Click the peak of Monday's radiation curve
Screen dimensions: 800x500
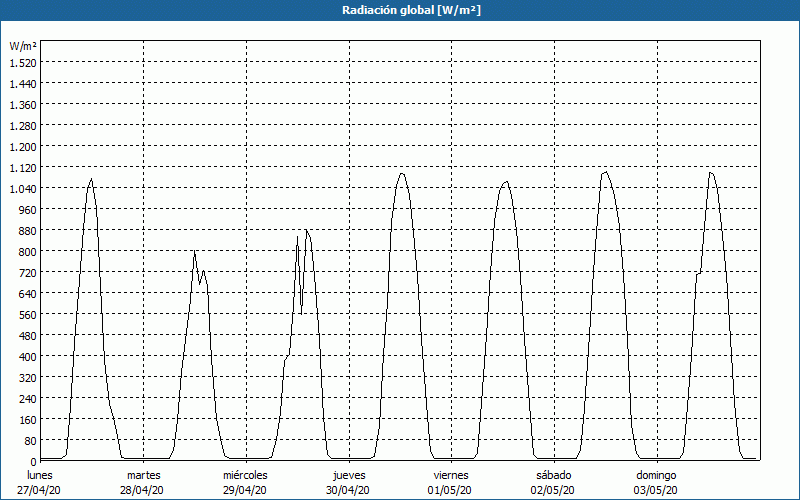click(x=91, y=180)
